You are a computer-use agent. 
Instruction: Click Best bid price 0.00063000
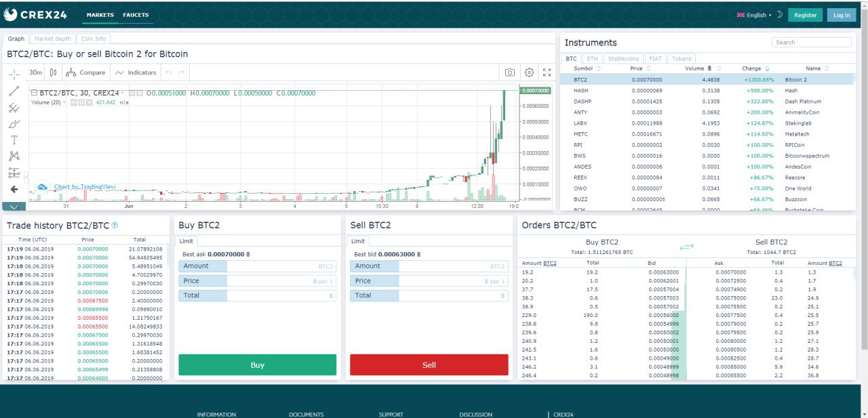click(400, 254)
